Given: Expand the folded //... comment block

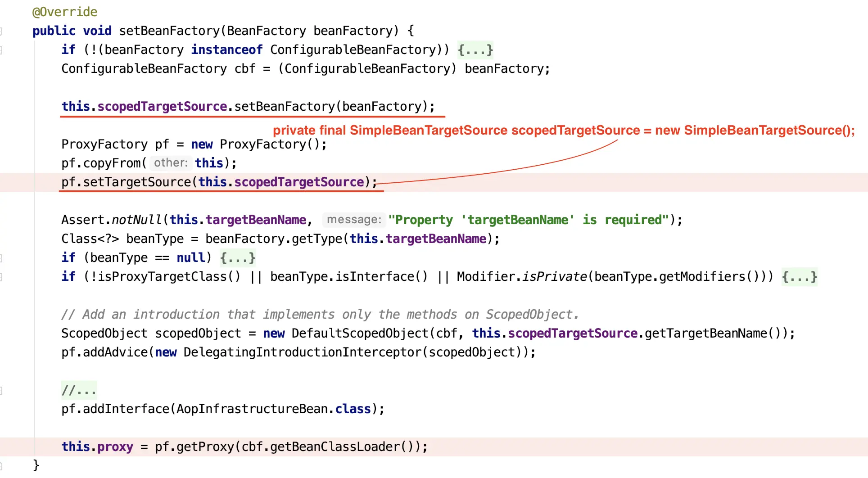Looking at the screenshot, I should click(79, 390).
